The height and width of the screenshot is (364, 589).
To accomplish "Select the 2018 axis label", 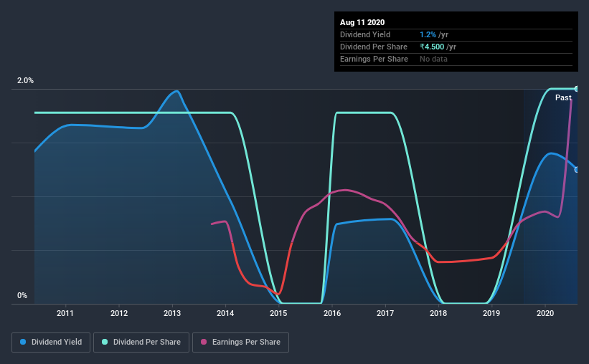I will coord(438,313).
